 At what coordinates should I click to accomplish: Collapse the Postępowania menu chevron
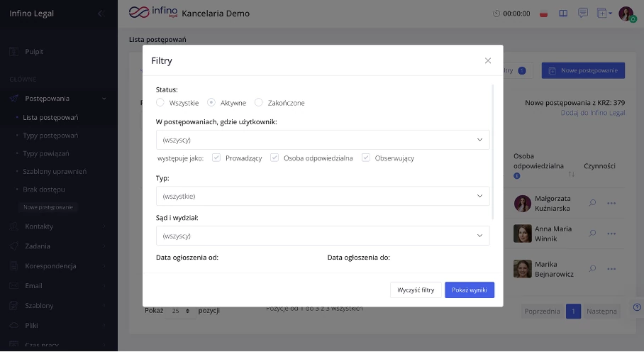[x=104, y=99]
